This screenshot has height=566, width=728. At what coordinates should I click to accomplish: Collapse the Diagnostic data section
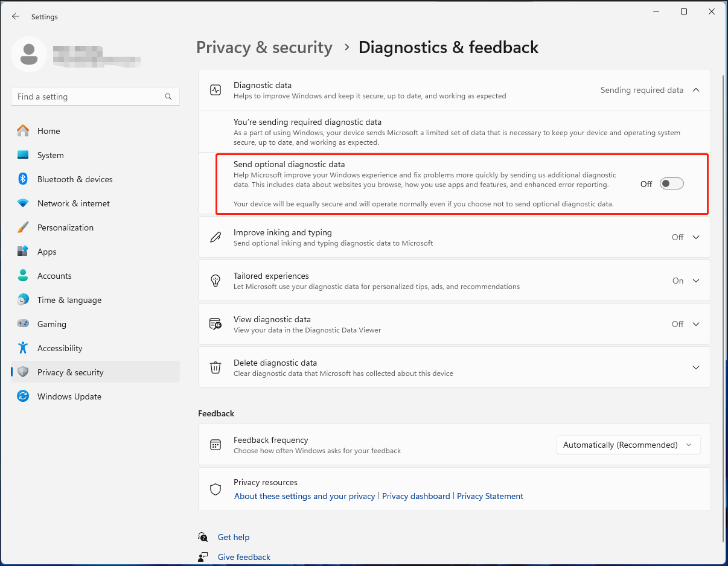696,89
